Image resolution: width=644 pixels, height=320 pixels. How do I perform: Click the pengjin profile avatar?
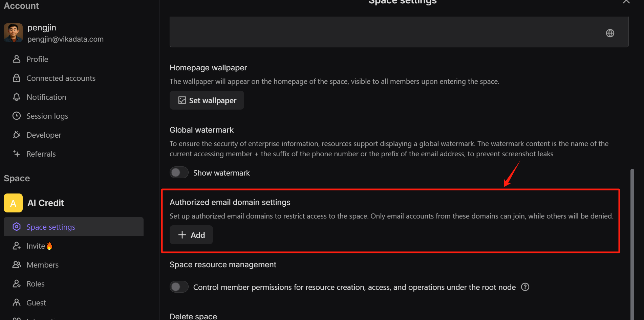pyautogui.click(x=13, y=33)
